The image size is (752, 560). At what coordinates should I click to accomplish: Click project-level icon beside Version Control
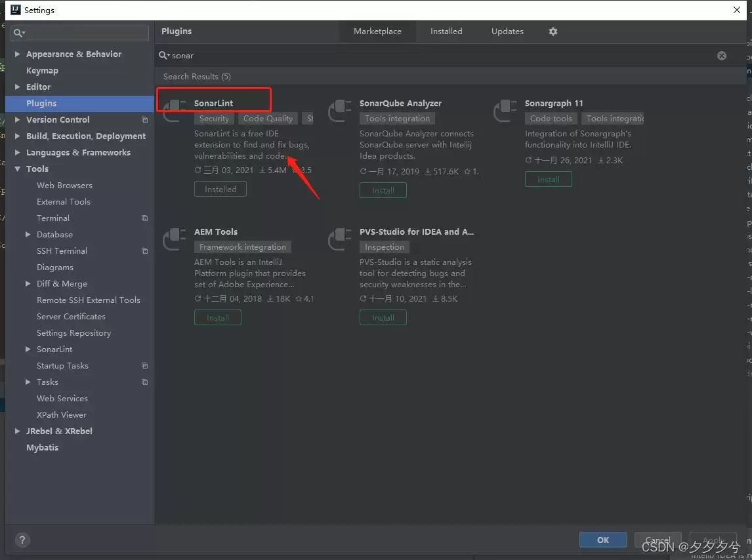[145, 120]
